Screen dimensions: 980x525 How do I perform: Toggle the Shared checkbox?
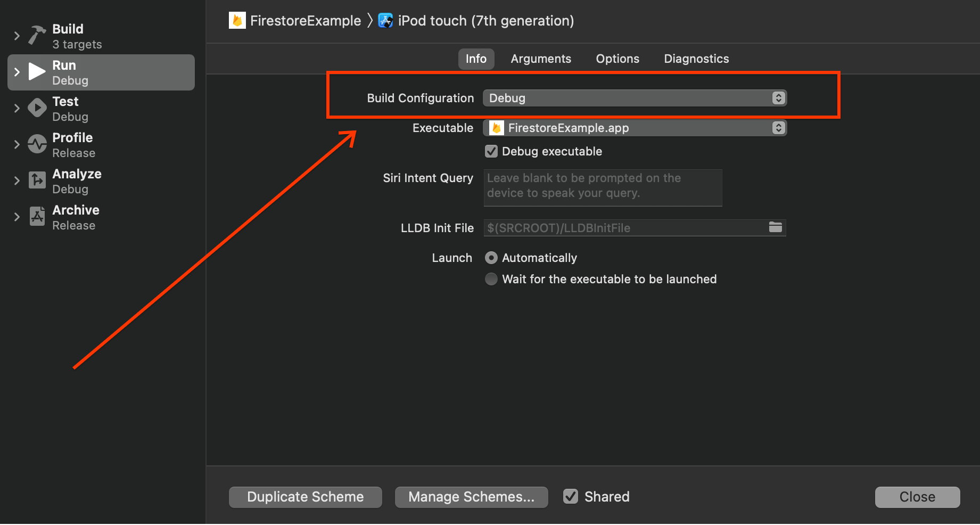click(570, 496)
